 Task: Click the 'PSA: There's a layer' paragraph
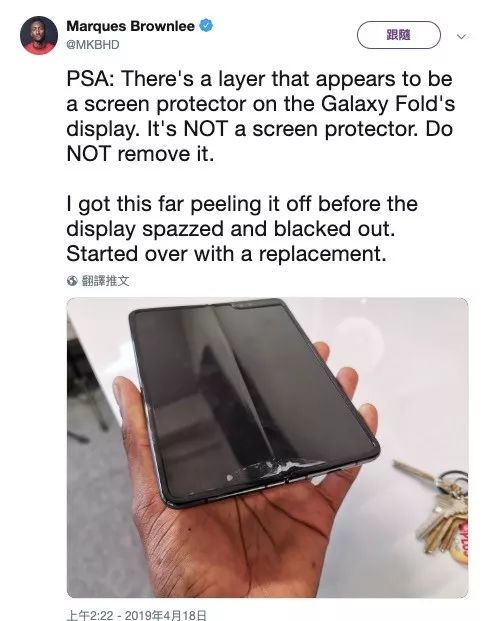(261, 116)
